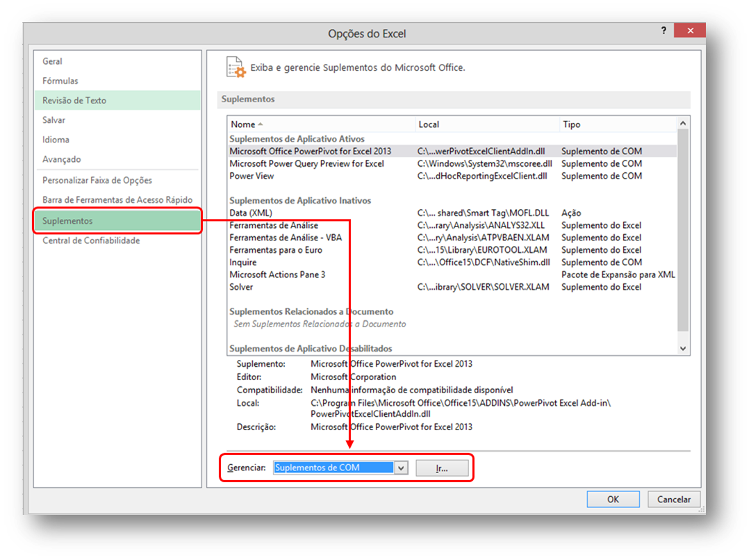Sort add-ins by clicking the Nome column header
The image size is (751, 560).
click(x=242, y=124)
